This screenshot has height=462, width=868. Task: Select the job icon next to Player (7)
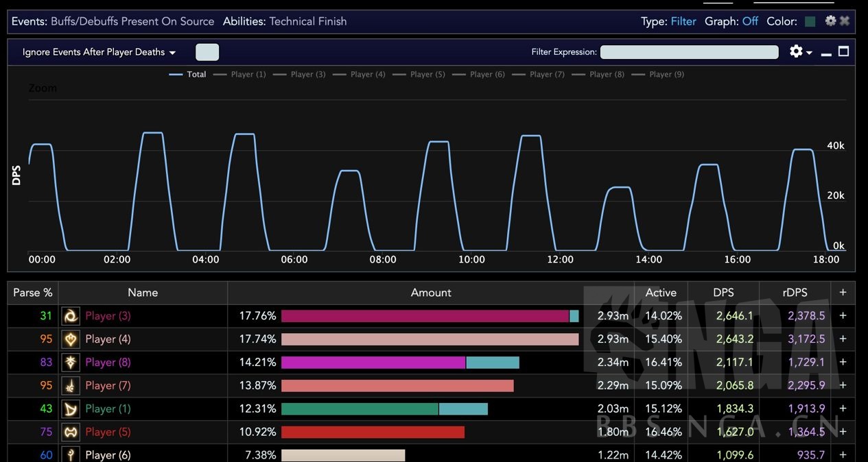pyautogui.click(x=70, y=385)
